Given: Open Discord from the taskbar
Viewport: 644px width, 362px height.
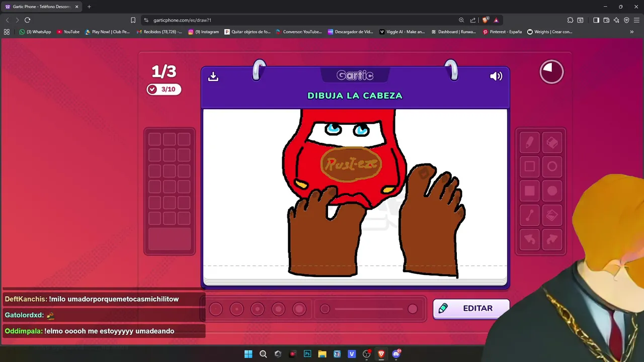Looking at the screenshot, I should click(x=396, y=354).
